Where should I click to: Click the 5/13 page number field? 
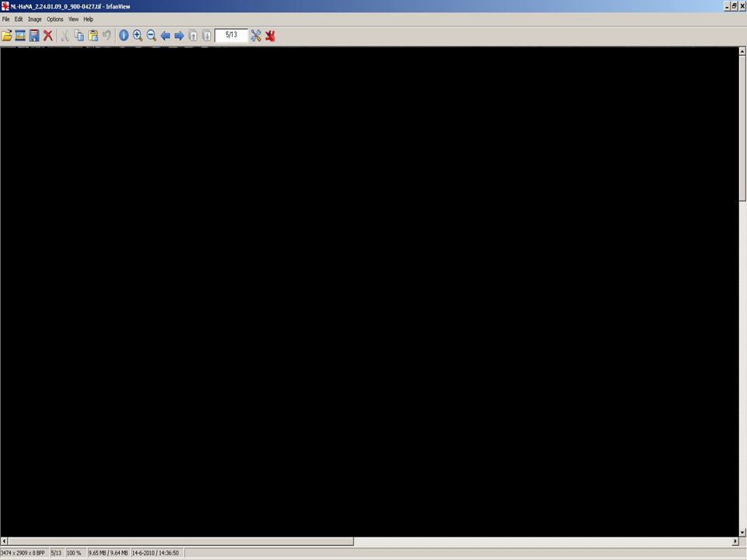(231, 35)
